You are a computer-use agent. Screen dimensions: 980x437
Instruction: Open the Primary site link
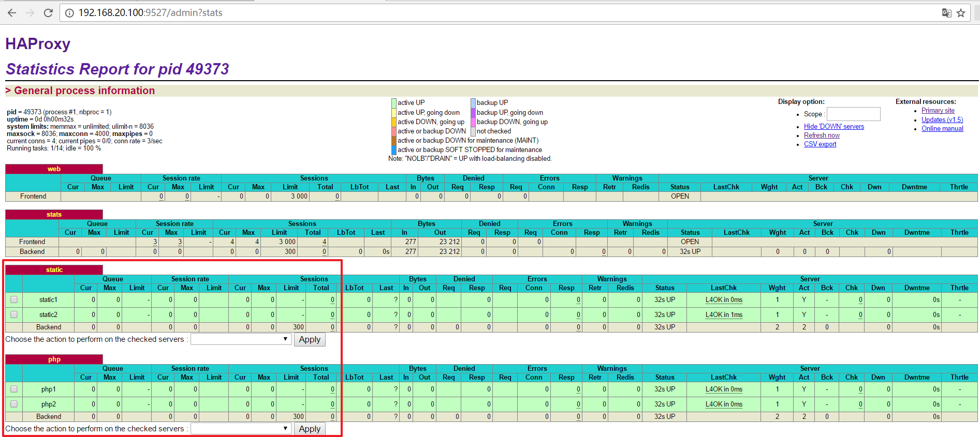(x=938, y=110)
